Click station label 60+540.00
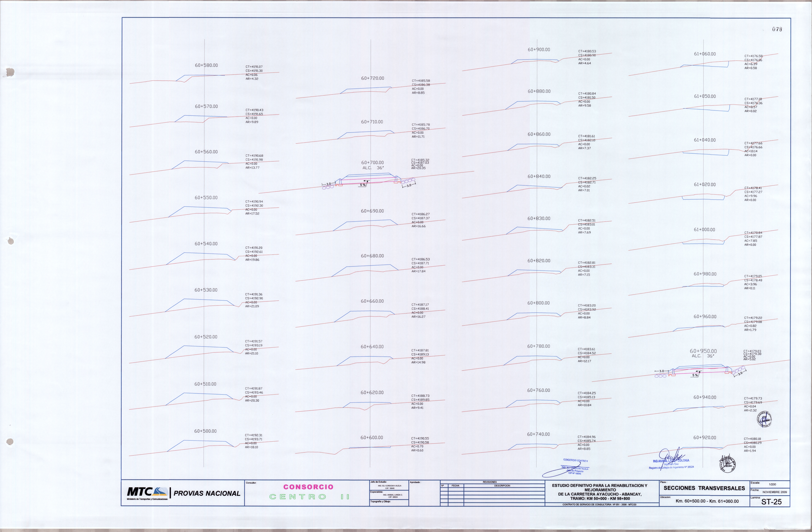 [x=206, y=244]
